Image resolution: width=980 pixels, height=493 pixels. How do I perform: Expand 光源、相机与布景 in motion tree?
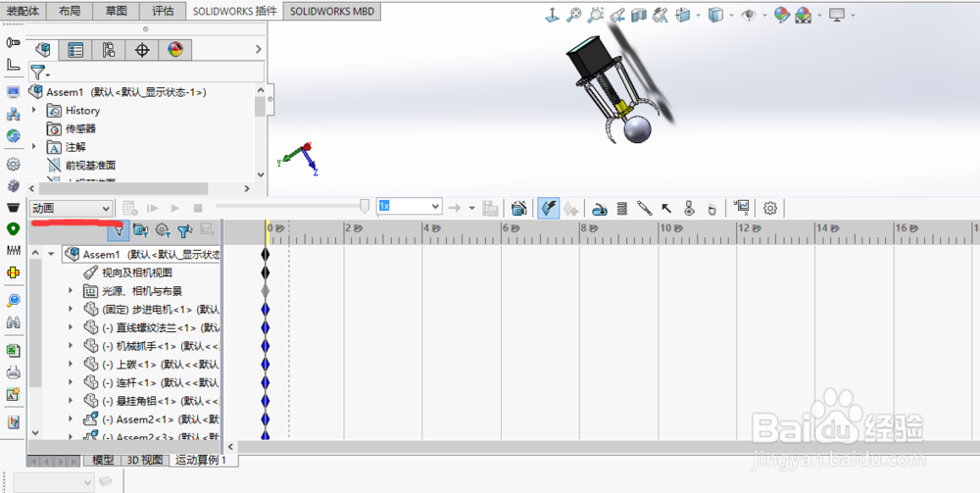71,290
